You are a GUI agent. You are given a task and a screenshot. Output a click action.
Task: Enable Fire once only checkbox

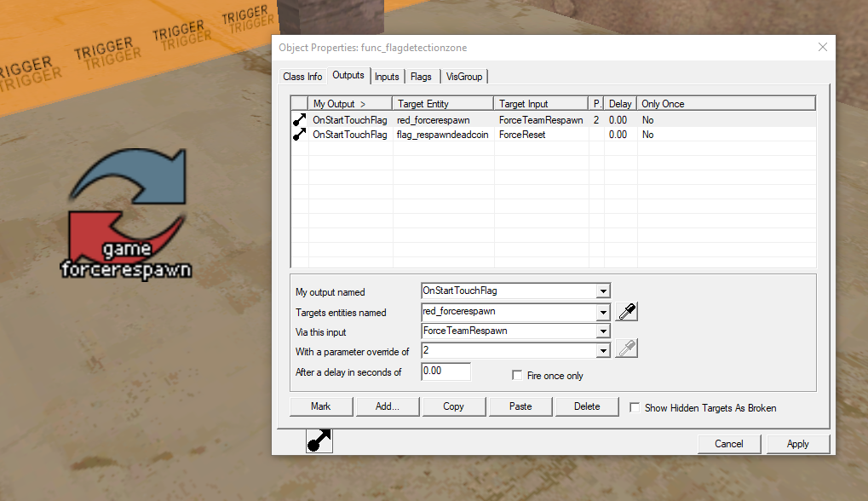517,376
